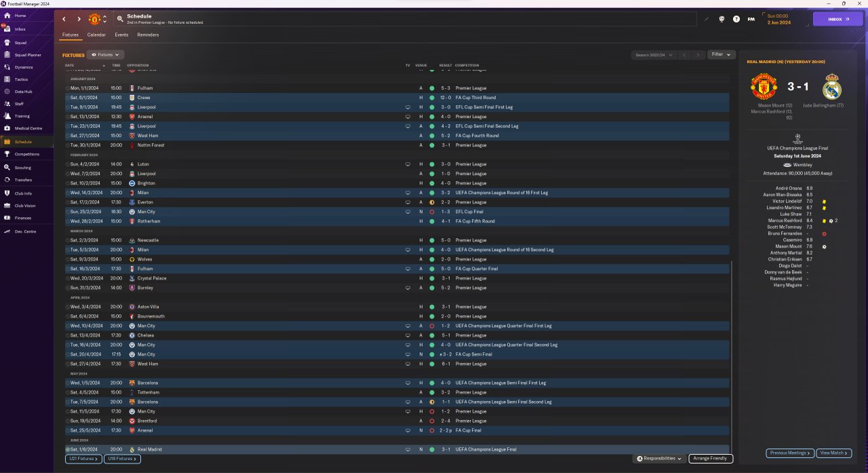Switch to the Reminders tab
Viewport: 868px width, 473px height.
click(x=148, y=35)
